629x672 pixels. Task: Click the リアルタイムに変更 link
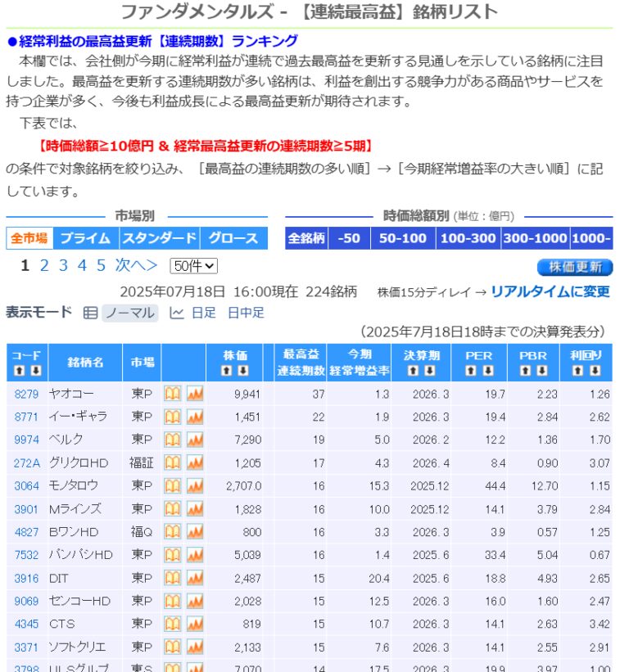pyautogui.click(x=550, y=291)
